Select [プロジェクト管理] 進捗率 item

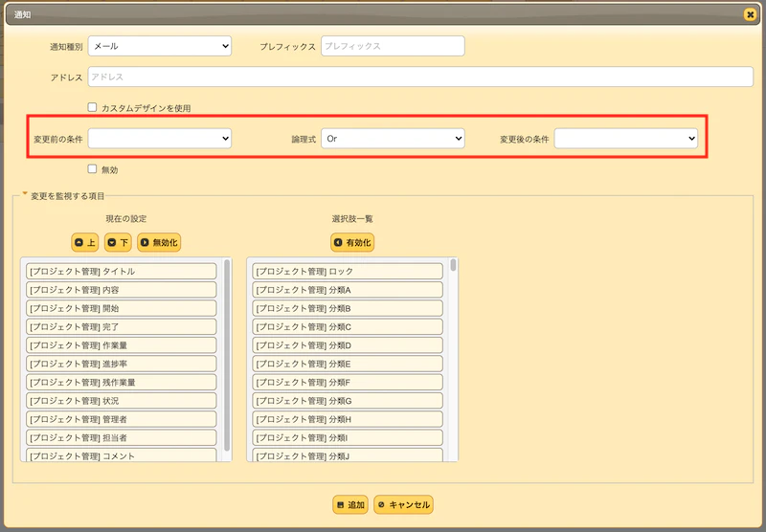pyautogui.click(x=122, y=365)
